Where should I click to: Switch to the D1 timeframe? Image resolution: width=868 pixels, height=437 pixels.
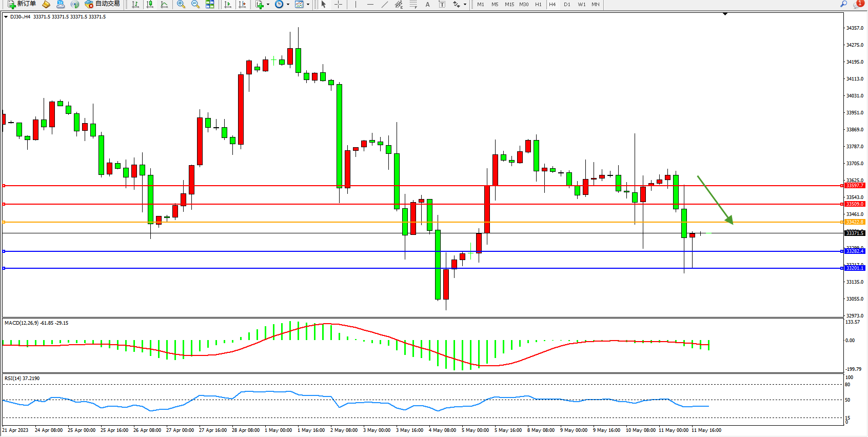[x=567, y=4]
